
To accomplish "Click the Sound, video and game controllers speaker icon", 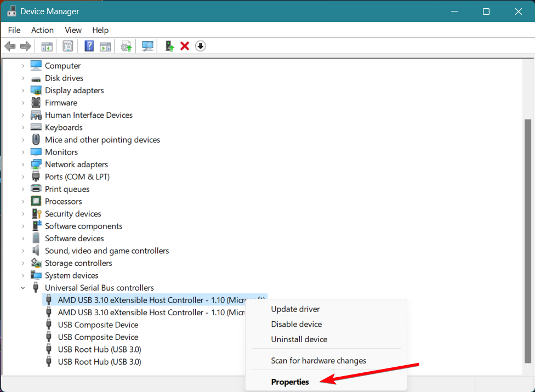I will click(36, 251).
